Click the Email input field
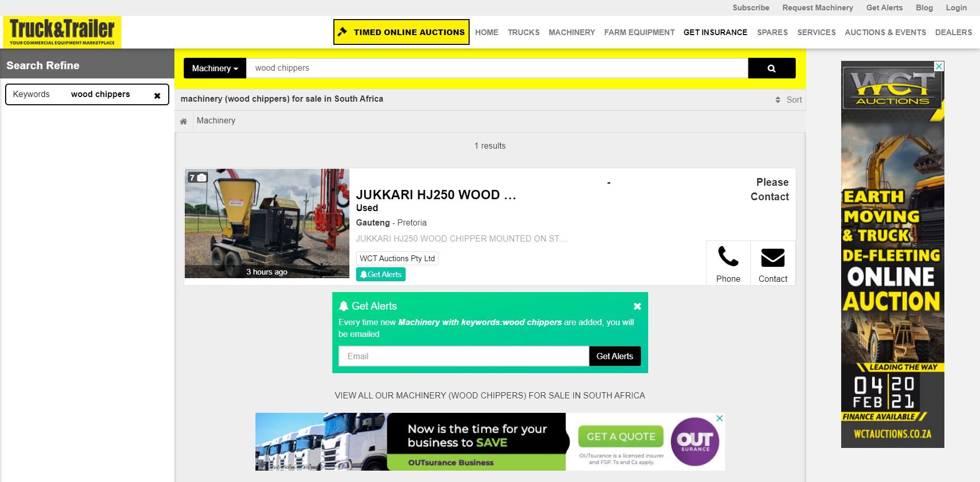The image size is (980, 482). click(463, 356)
